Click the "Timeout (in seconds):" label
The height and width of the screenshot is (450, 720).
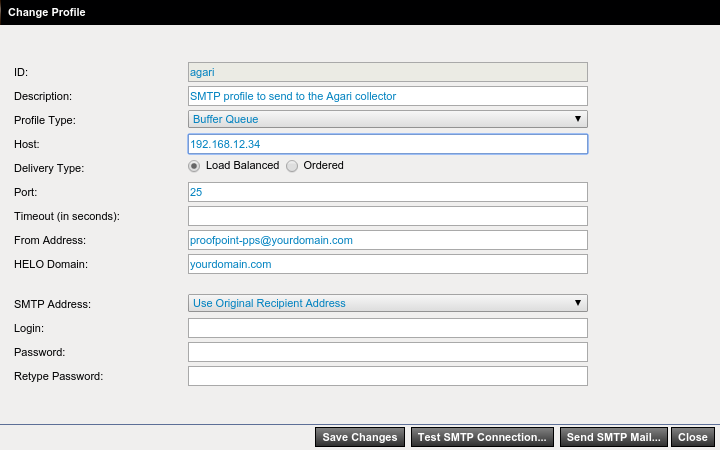tap(67, 216)
